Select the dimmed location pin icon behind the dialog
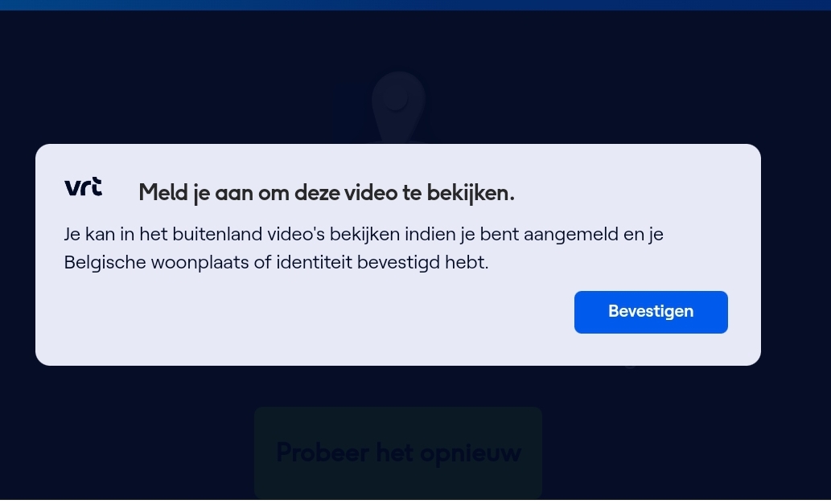The width and height of the screenshot is (831, 504). [398, 108]
